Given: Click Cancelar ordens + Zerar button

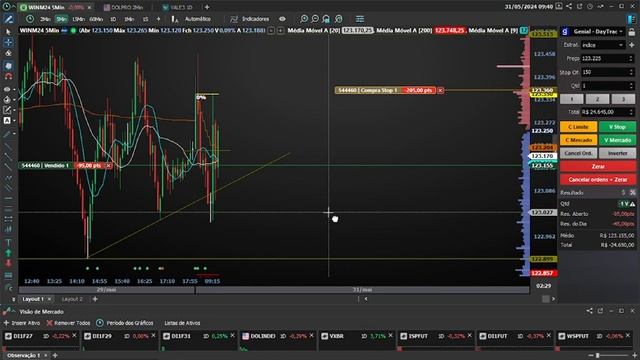Looking at the screenshot, I should [x=598, y=180].
